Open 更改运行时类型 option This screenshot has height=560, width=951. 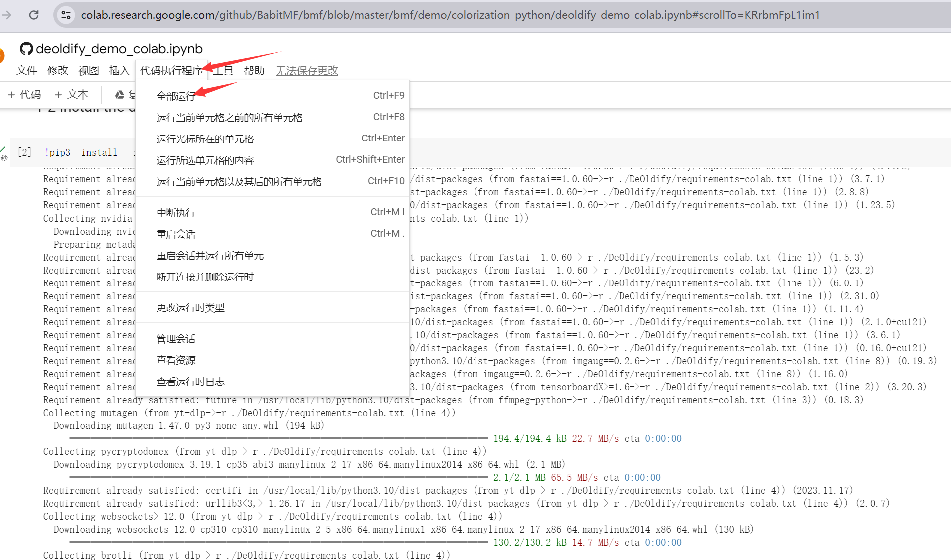tap(272, 307)
